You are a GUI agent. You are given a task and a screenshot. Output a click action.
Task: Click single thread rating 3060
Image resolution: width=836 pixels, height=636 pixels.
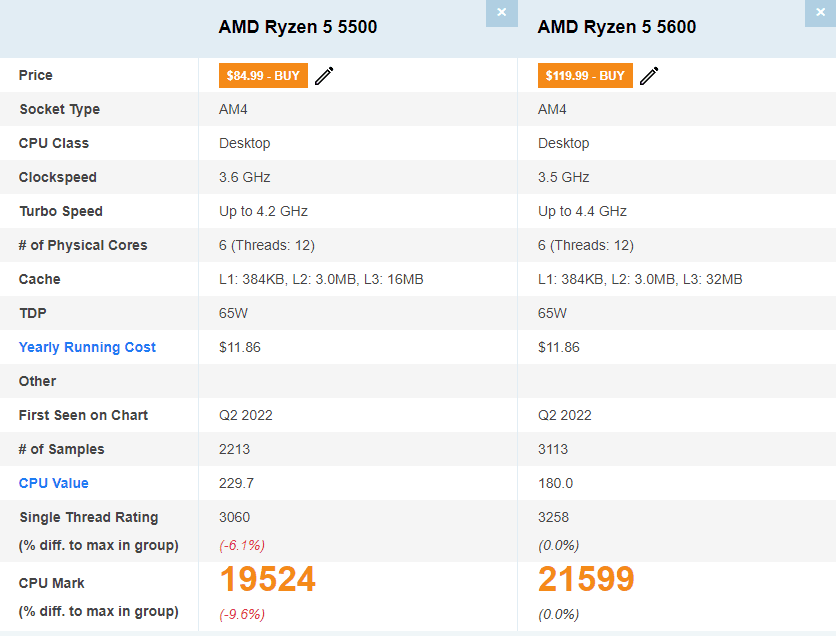235,517
